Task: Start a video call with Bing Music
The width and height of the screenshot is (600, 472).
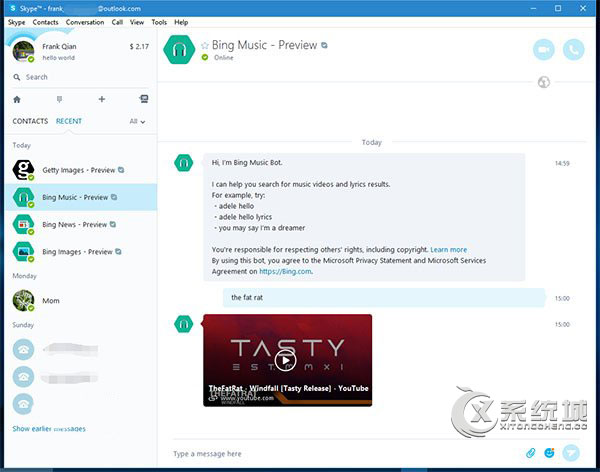Action: (x=544, y=50)
